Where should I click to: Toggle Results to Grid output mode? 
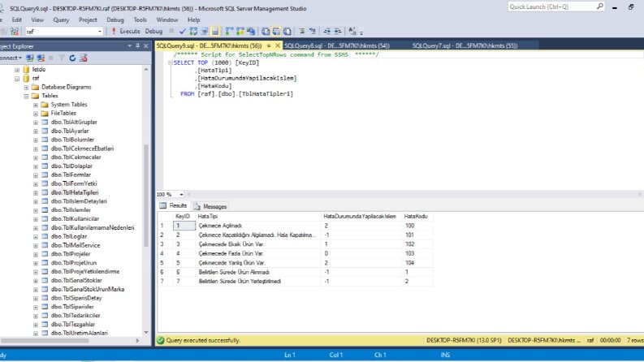tap(276, 31)
